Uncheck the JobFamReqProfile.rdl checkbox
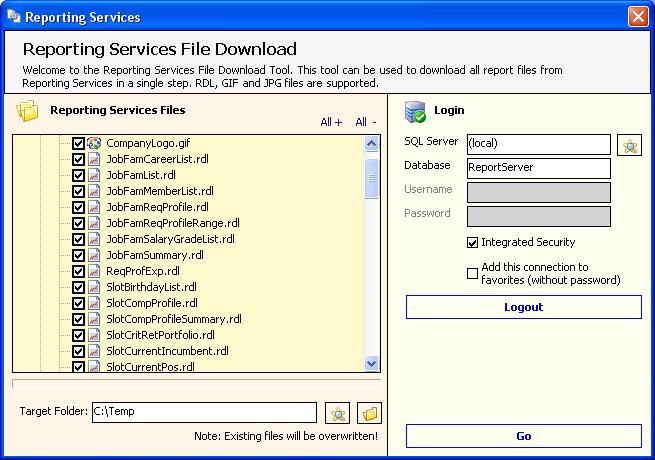Screen dimensions: 655x460 78,207
